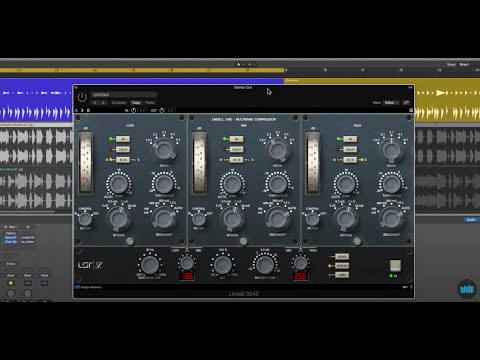Image resolution: width=480 pixels, height=360 pixels.
Task: Click the LOW band gain reduction meter
Action: (x=86, y=163)
